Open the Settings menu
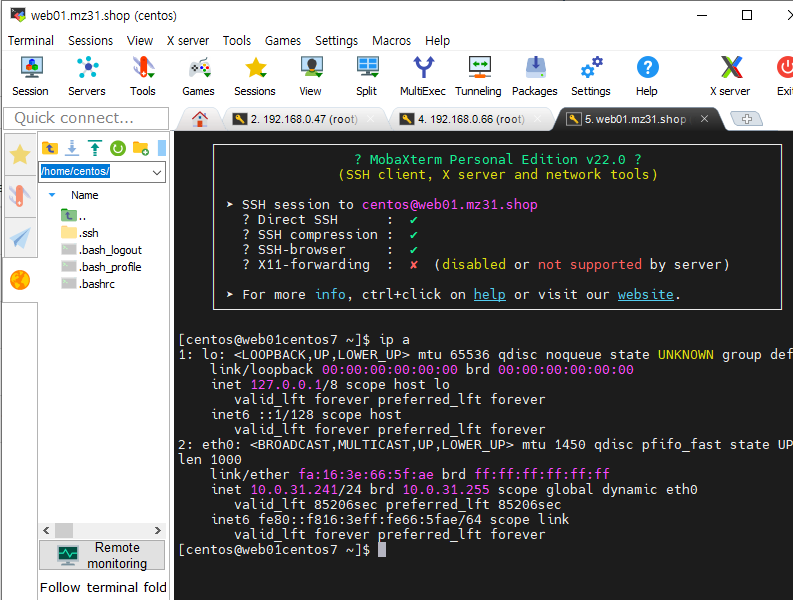793x600 pixels. coord(336,40)
